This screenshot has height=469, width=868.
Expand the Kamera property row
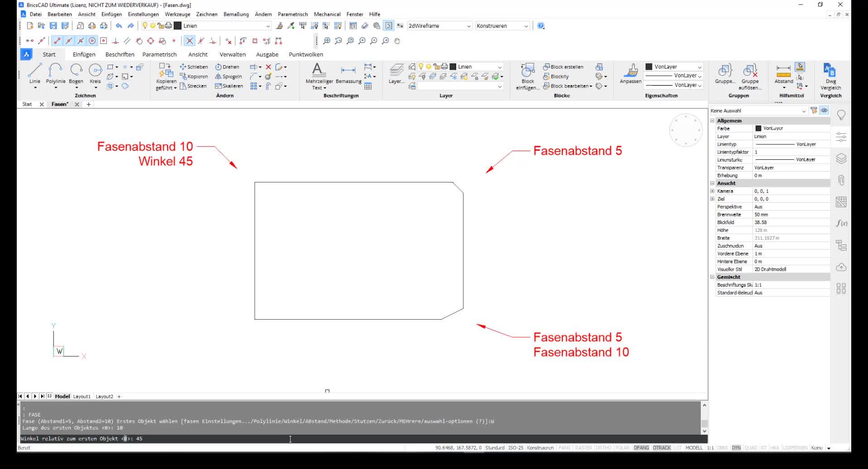click(713, 191)
